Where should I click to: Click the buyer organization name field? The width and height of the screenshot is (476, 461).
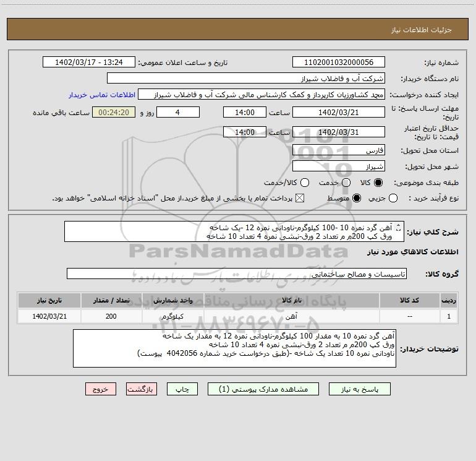point(246,78)
